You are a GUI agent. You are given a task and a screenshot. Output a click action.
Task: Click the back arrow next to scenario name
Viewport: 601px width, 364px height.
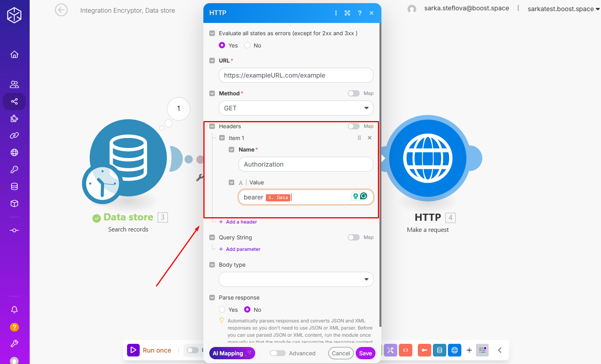(61, 10)
